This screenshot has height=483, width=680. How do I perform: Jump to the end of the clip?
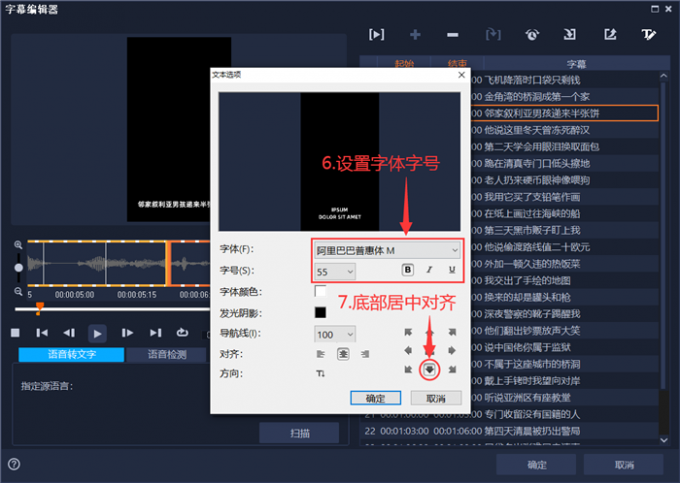tap(156, 333)
